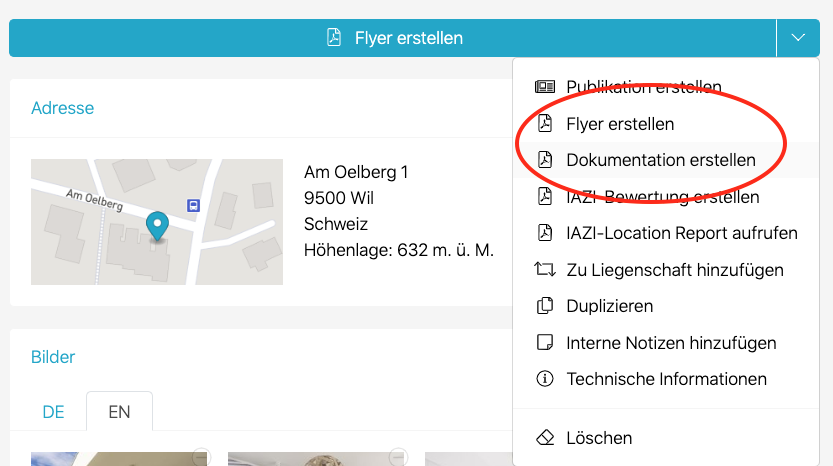
Task: Remove the second image using its minus icon
Action: 398,456
